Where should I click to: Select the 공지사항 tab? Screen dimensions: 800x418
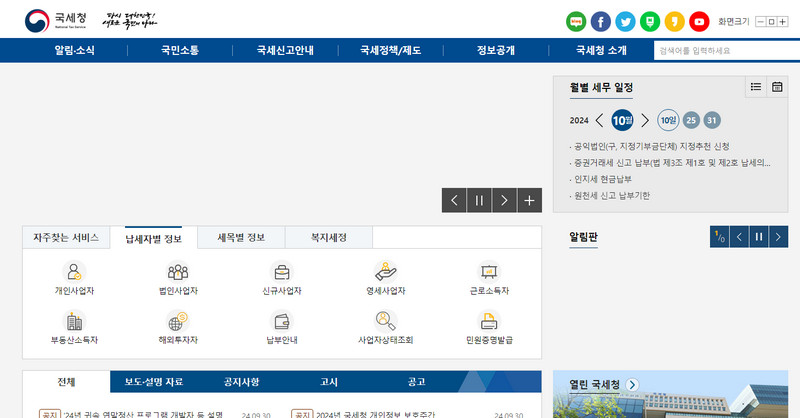[x=241, y=382]
